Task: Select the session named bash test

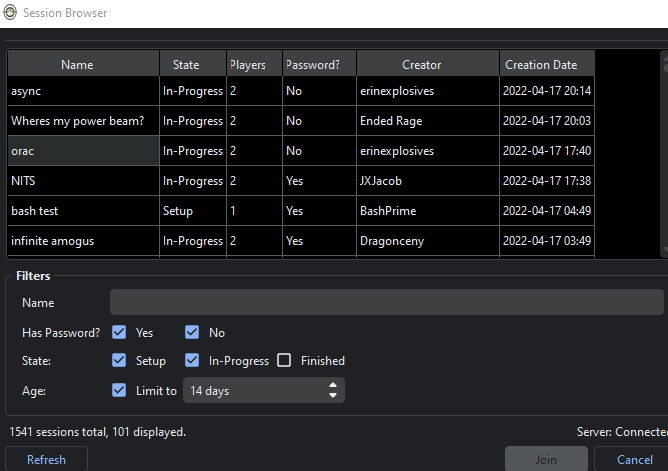Action: point(84,211)
